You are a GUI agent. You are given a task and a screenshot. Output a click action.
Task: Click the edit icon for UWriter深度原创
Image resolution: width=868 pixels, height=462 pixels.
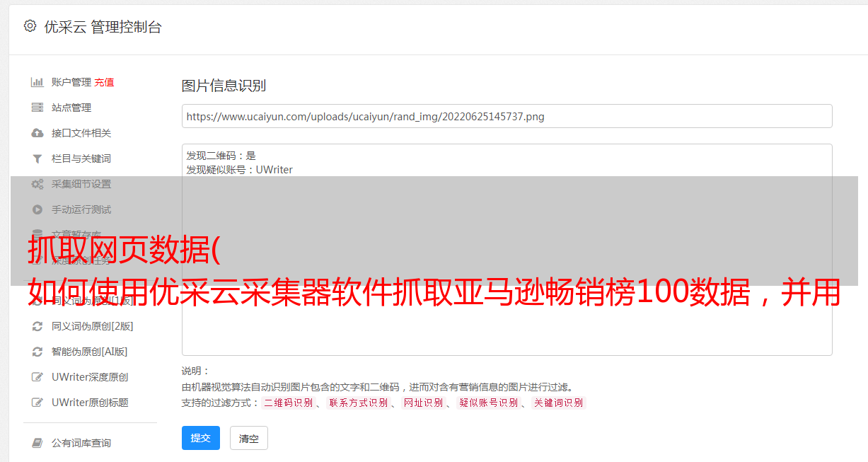(x=37, y=377)
